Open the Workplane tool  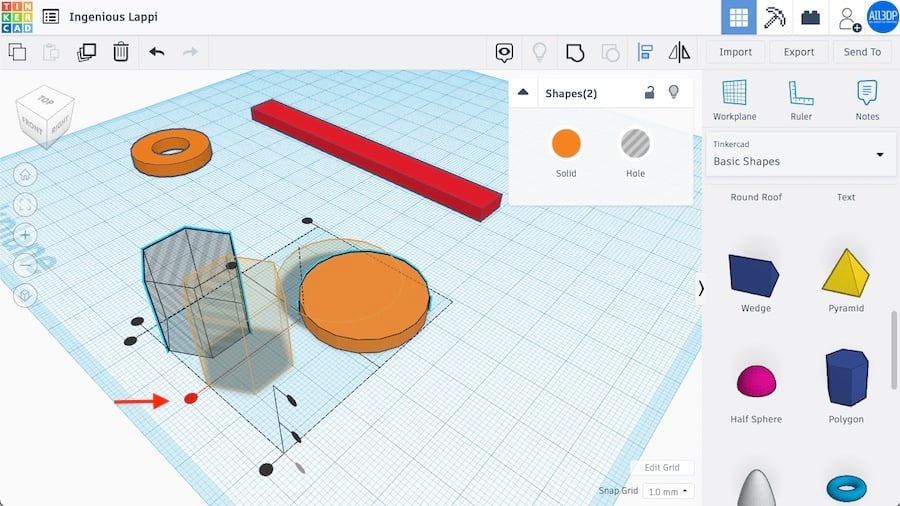(x=735, y=100)
